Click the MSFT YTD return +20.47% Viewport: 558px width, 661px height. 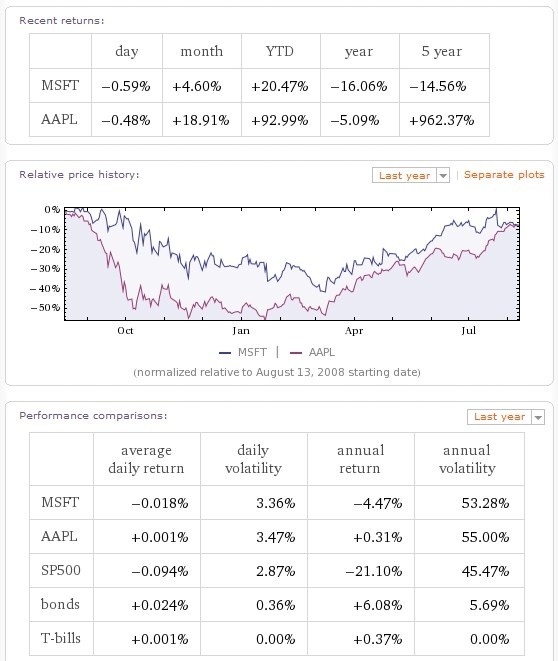280,86
